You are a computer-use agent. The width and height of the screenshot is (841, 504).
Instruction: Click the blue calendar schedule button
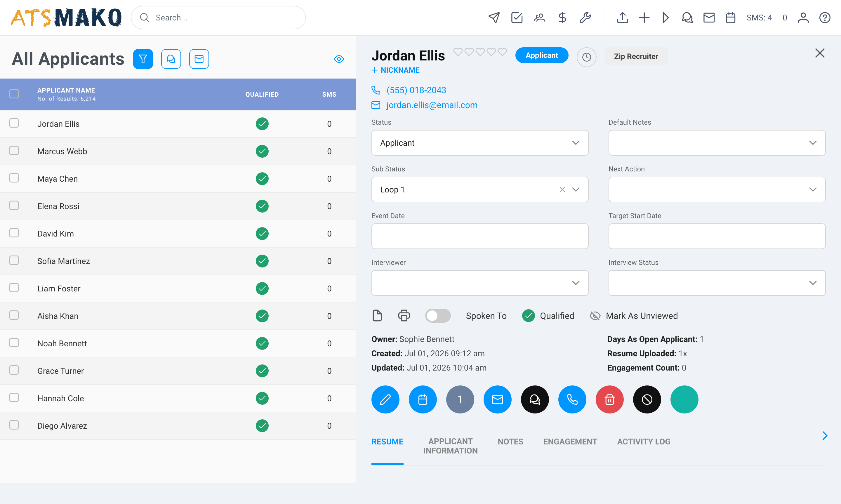[x=423, y=399]
